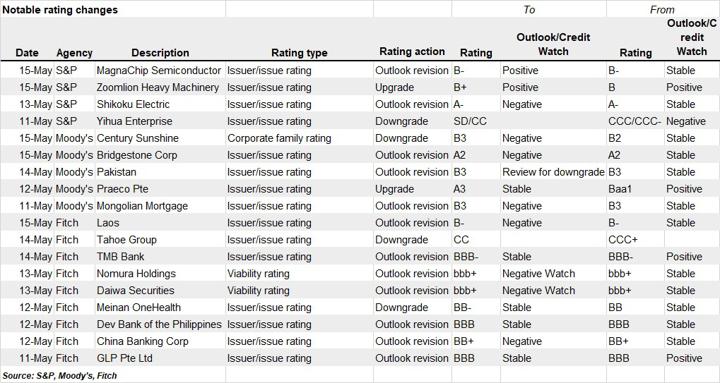Click the Tahoe Group cell
Screen dimensions: 720x383
(x=160, y=240)
